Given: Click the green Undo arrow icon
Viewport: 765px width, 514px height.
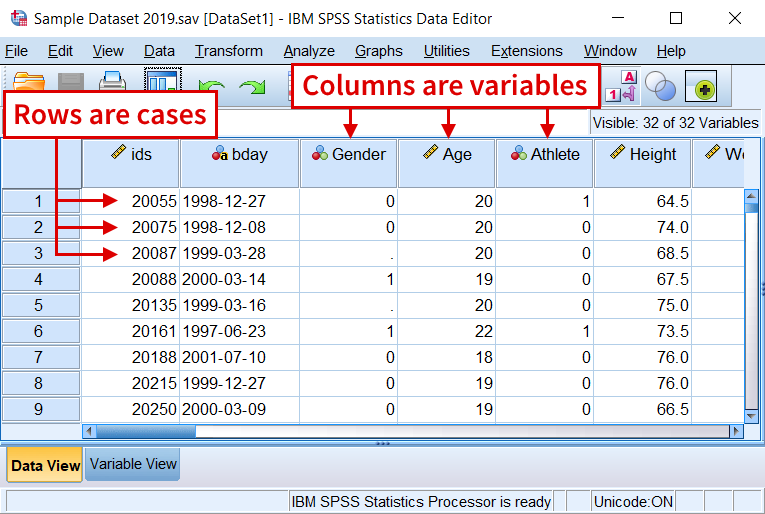Looking at the screenshot, I should (x=212, y=87).
